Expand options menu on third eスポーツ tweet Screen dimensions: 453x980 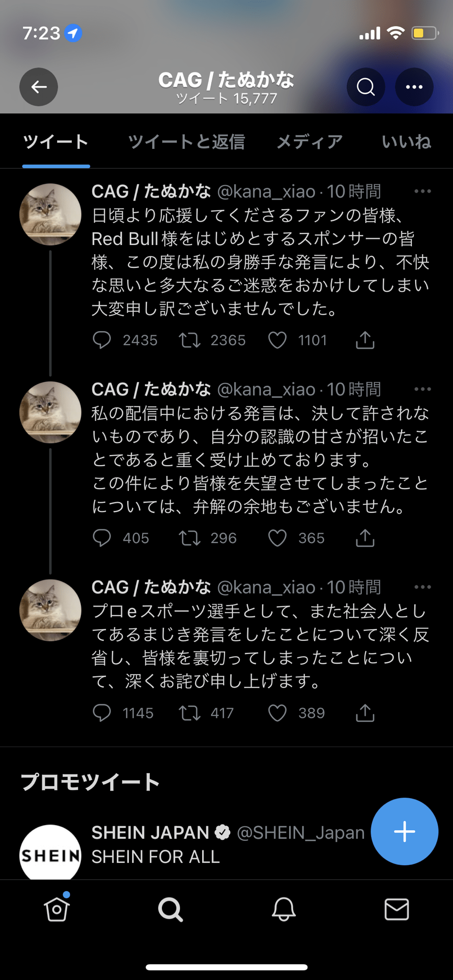[x=422, y=587]
